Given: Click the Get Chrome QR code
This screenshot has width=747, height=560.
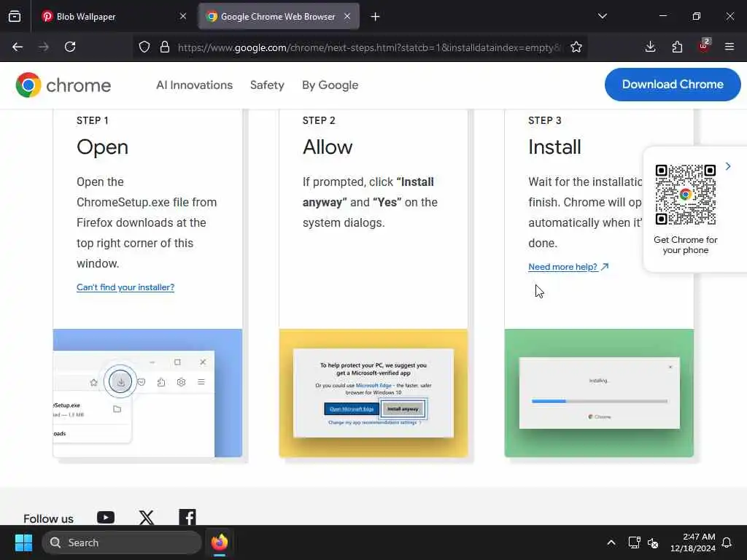Looking at the screenshot, I should (x=686, y=194).
